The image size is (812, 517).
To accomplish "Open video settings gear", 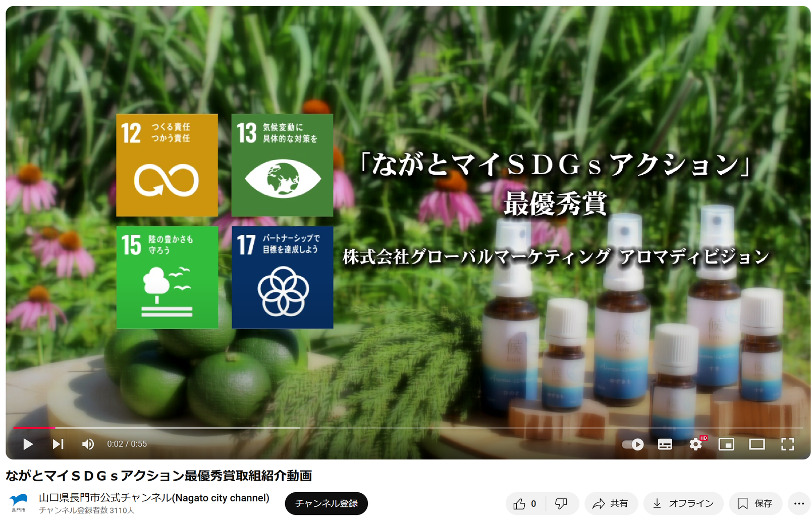I will [x=696, y=444].
